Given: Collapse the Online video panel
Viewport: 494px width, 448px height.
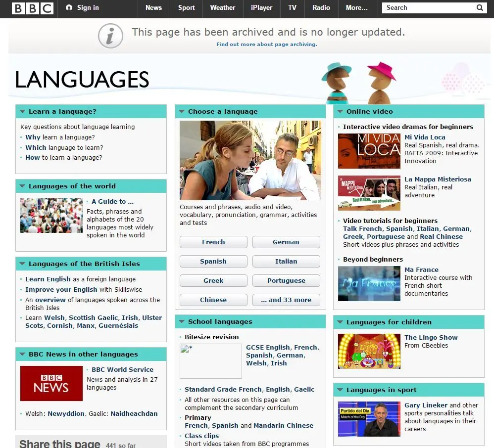Looking at the screenshot, I should click(x=340, y=111).
